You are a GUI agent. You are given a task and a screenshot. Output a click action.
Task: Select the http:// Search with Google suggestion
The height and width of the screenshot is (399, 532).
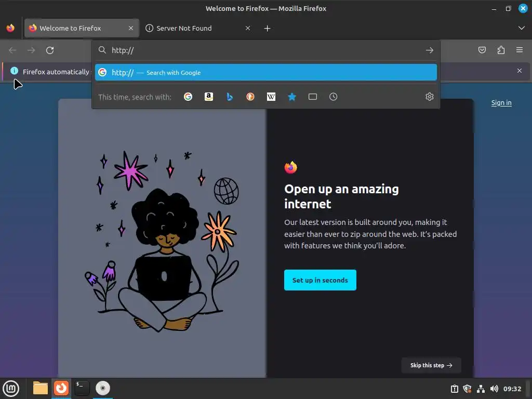(x=266, y=72)
